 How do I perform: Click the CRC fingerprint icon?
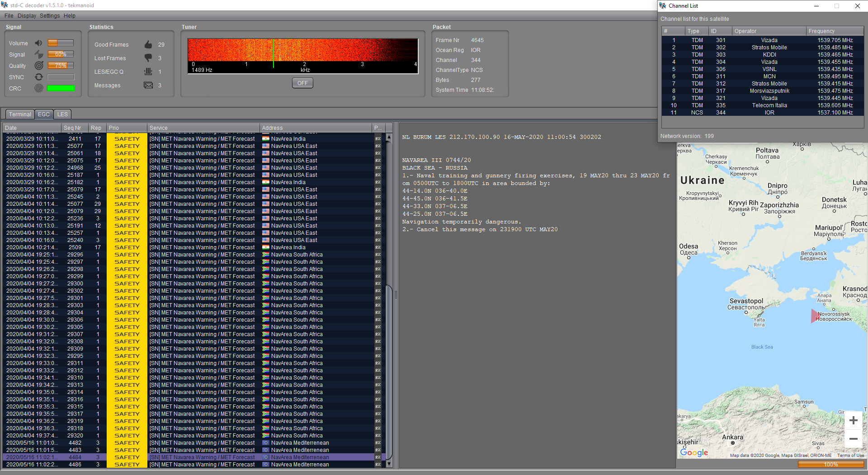[x=39, y=88]
